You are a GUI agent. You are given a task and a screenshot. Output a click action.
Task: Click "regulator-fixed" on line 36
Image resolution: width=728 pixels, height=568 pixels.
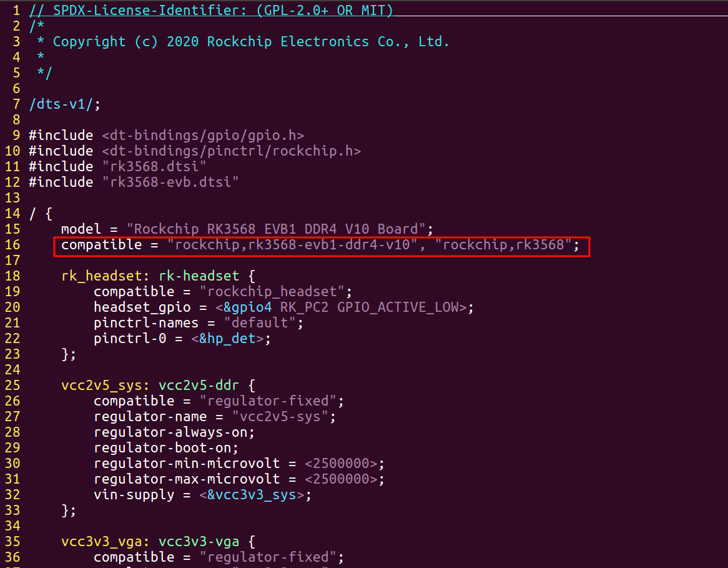click(267, 557)
